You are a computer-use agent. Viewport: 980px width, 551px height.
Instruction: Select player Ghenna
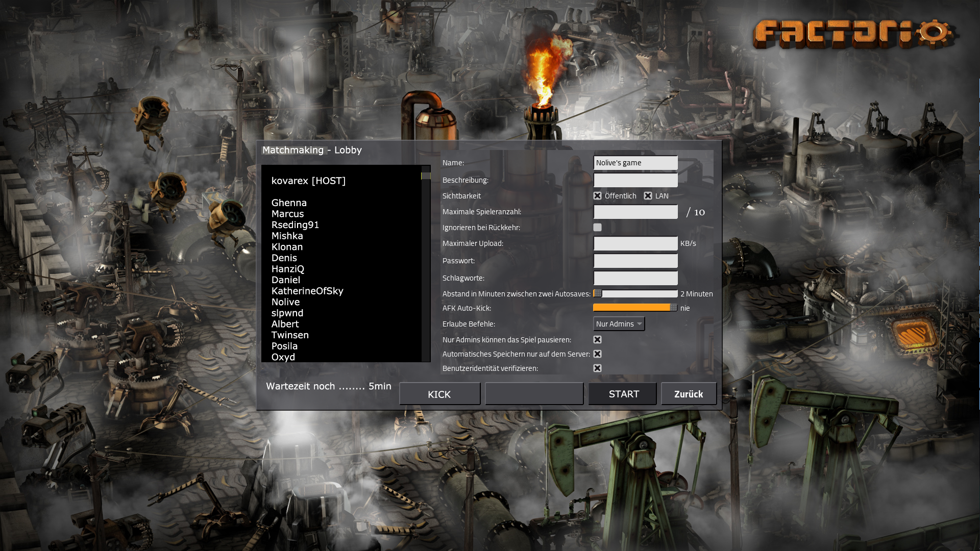coord(289,203)
